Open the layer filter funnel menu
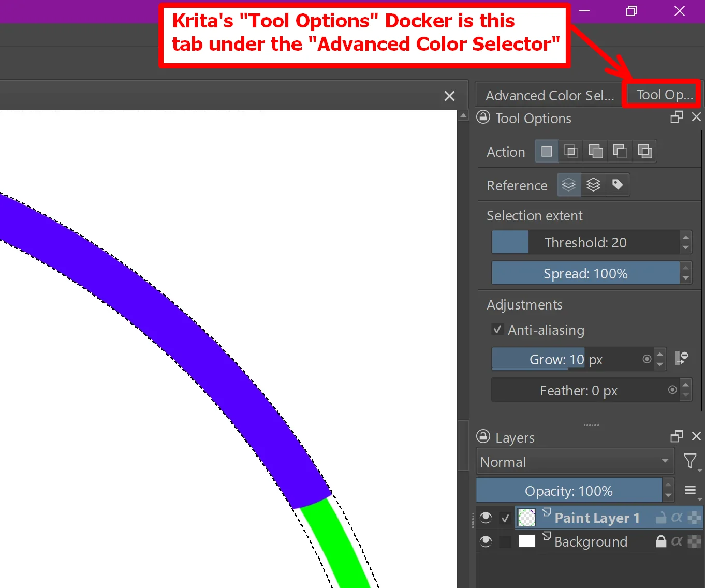Viewport: 705px width, 588px height. (x=691, y=461)
